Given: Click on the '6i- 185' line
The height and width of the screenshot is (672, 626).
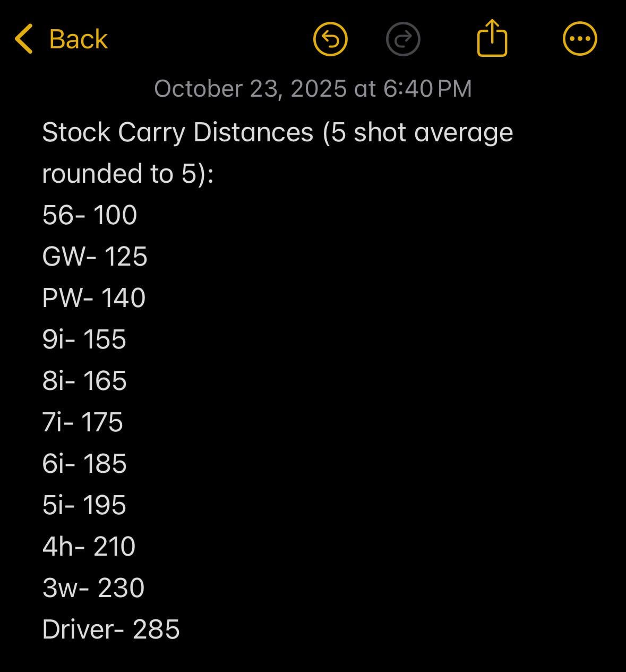Looking at the screenshot, I should point(84,464).
